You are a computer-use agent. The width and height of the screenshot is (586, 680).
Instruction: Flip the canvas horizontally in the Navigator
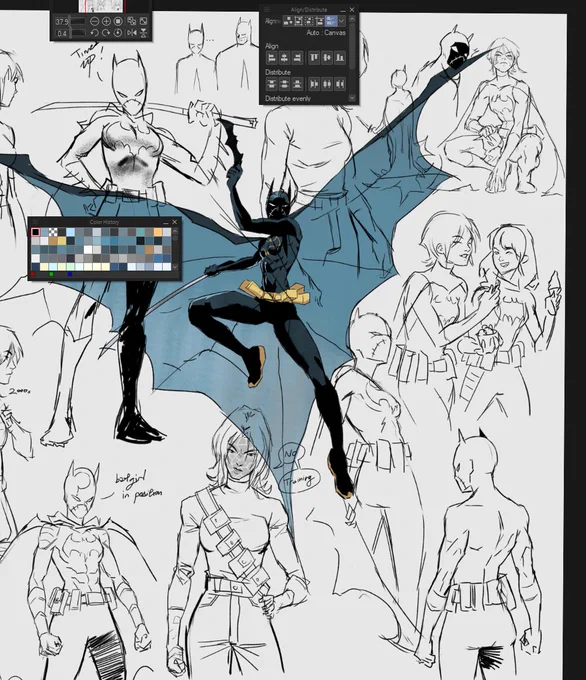click(132, 33)
